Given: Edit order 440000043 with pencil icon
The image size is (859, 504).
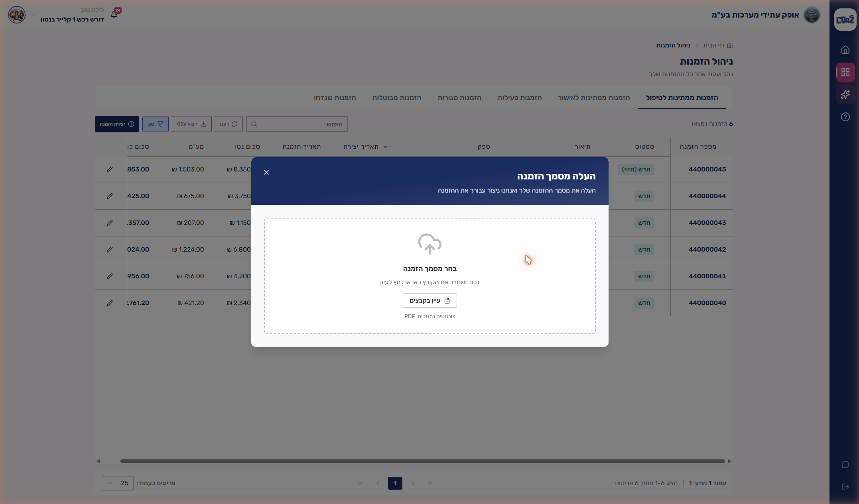Looking at the screenshot, I should tap(110, 223).
